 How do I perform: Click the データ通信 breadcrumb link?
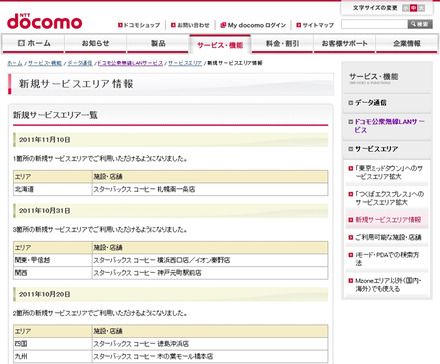(x=80, y=63)
